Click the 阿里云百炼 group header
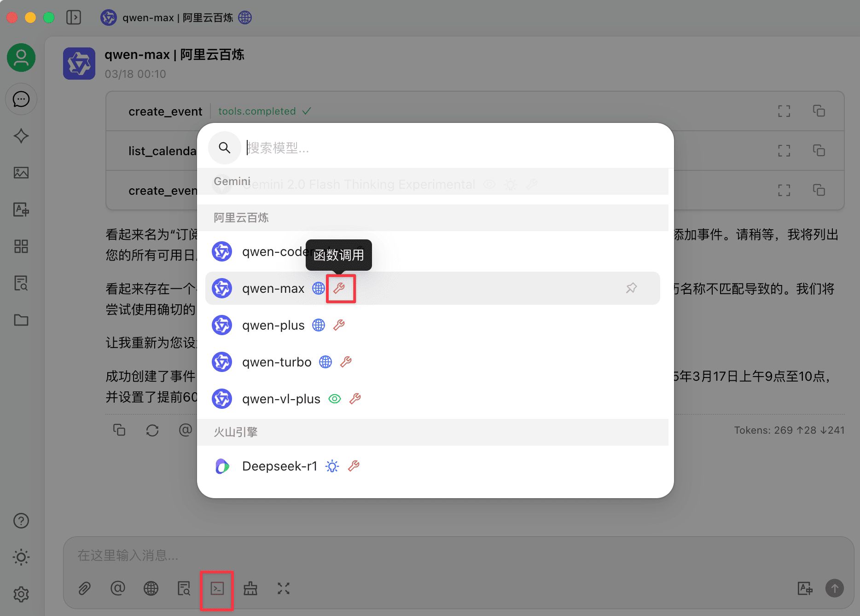The width and height of the screenshot is (860, 616). [433, 218]
